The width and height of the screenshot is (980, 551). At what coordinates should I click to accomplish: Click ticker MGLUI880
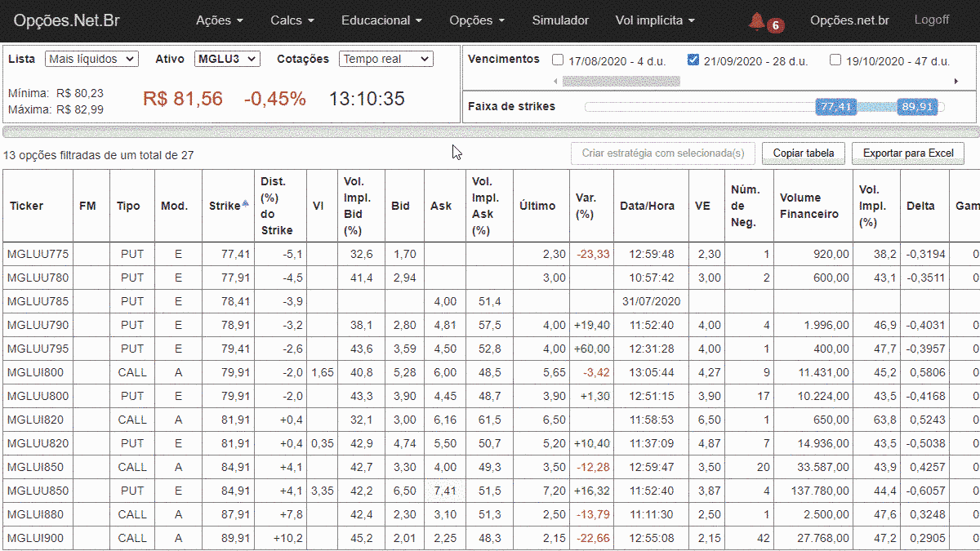pos(35,514)
